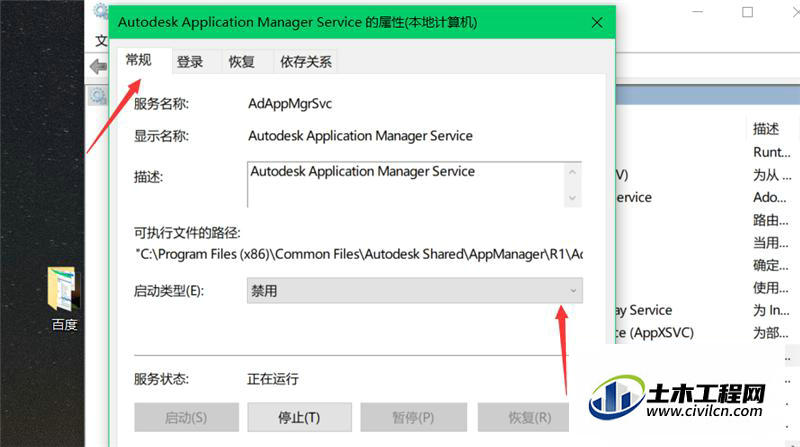The width and height of the screenshot is (800, 447).
Task: Maximize the Services window
Action: [x=747, y=12]
